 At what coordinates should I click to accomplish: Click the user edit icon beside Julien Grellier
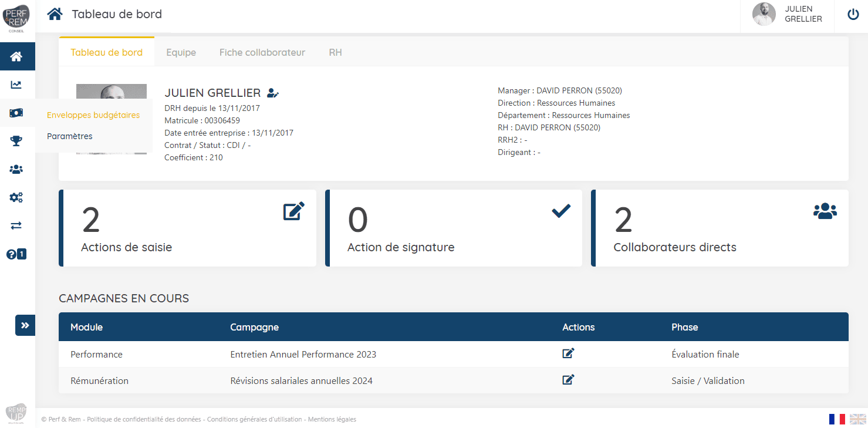point(273,93)
